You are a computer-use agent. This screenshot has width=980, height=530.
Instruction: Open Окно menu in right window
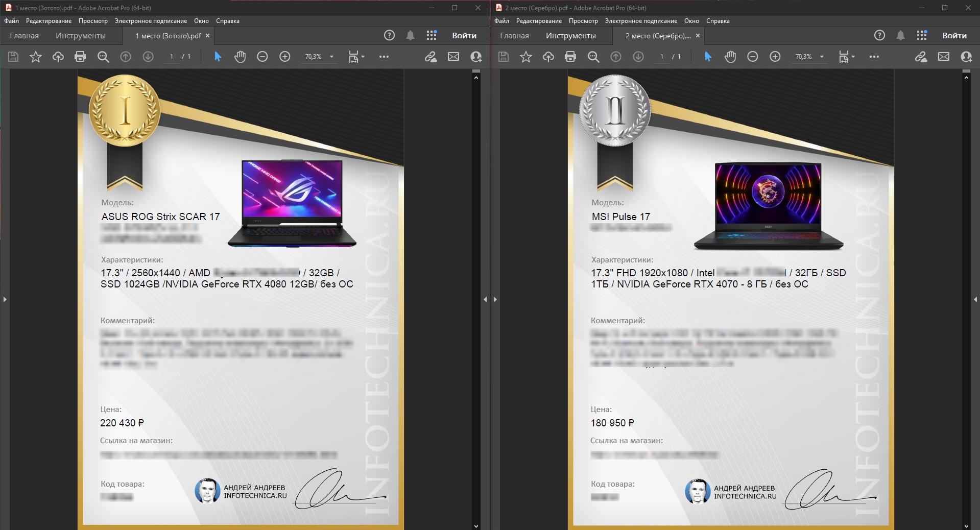691,21
